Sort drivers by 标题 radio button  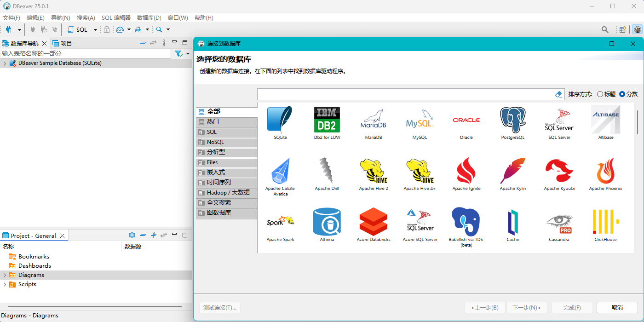(x=600, y=94)
